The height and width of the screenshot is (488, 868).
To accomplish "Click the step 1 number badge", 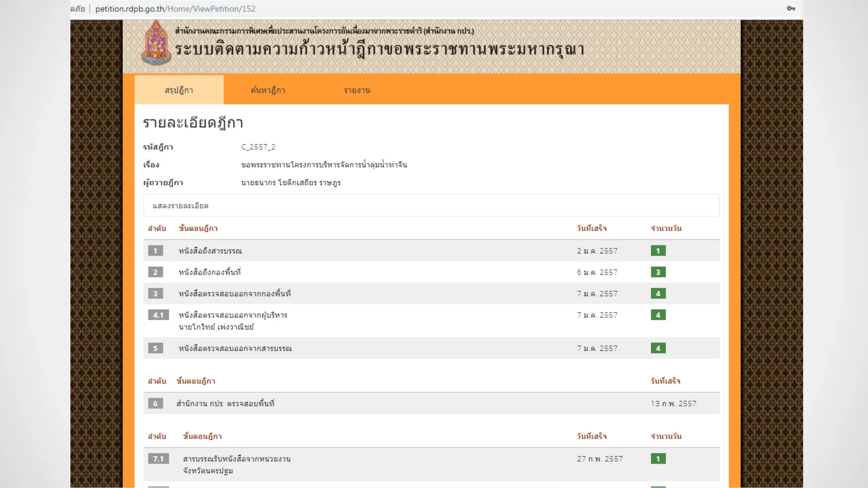I will [155, 251].
